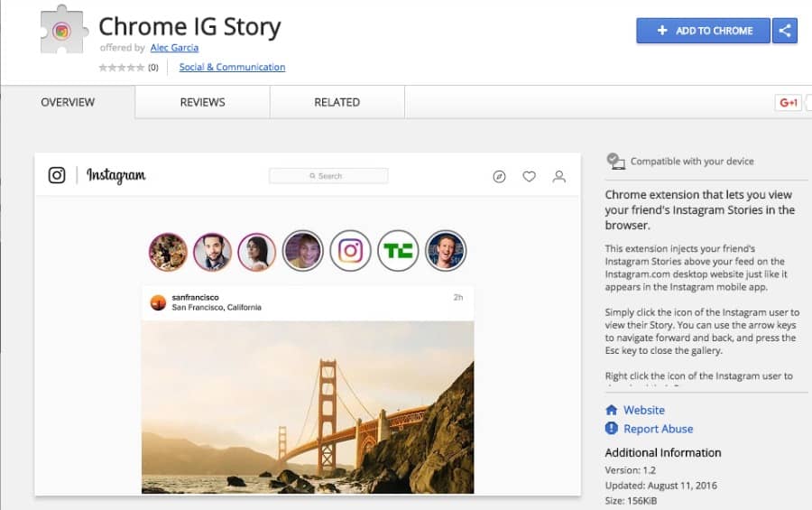This screenshot has height=510, width=812.
Task: Click the Report Abuse link
Action: coord(659,429)
